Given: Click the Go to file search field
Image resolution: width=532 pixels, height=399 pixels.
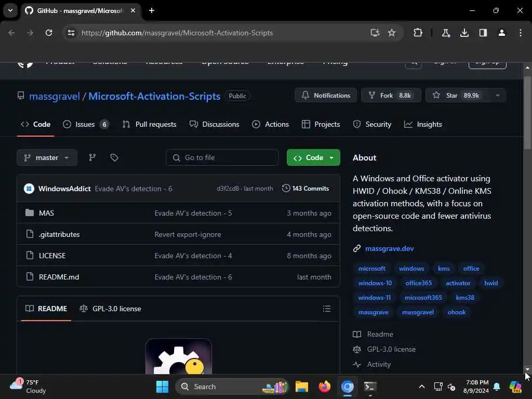Looking at the screenshot, I should tap(222, 157).
